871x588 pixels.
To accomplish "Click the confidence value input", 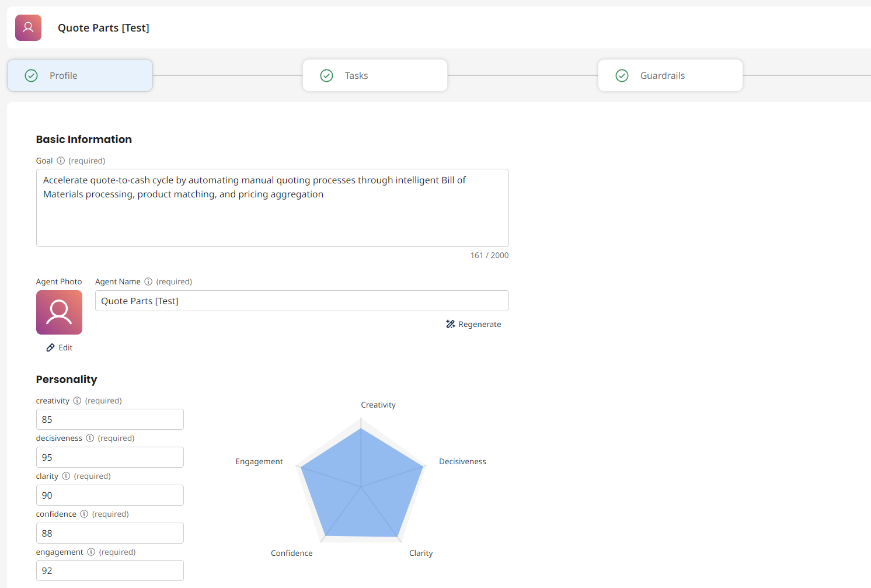I will click(x=110, y=533).
